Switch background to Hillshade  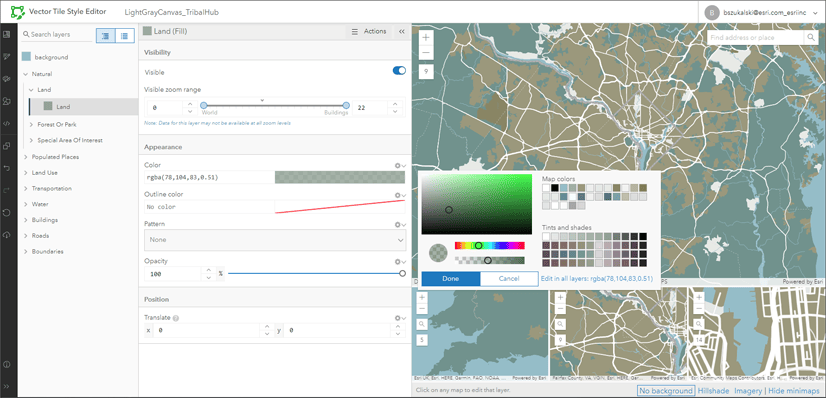(713, 391)
